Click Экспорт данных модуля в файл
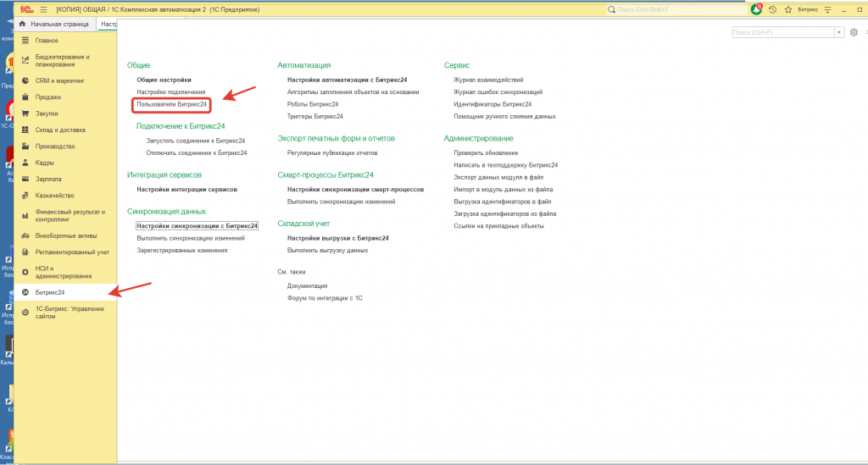The height and width of the screenshot is (465, 868). coord(498,177)
